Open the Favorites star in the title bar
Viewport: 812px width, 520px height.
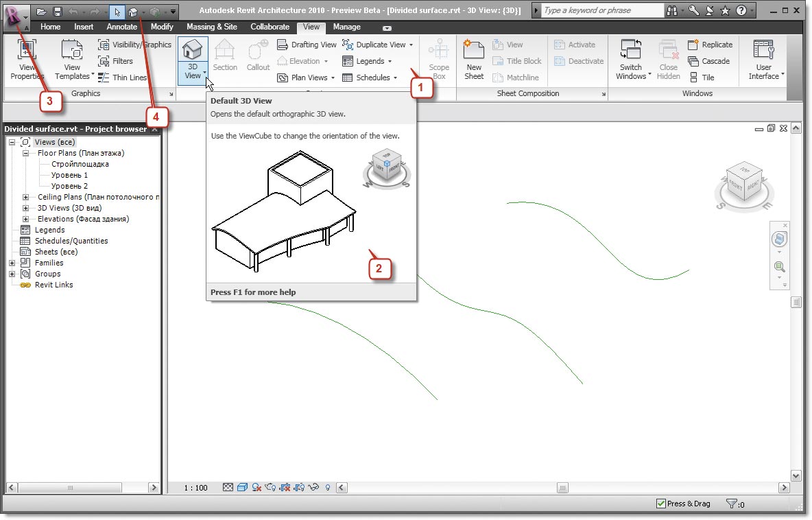pos(725,10)
